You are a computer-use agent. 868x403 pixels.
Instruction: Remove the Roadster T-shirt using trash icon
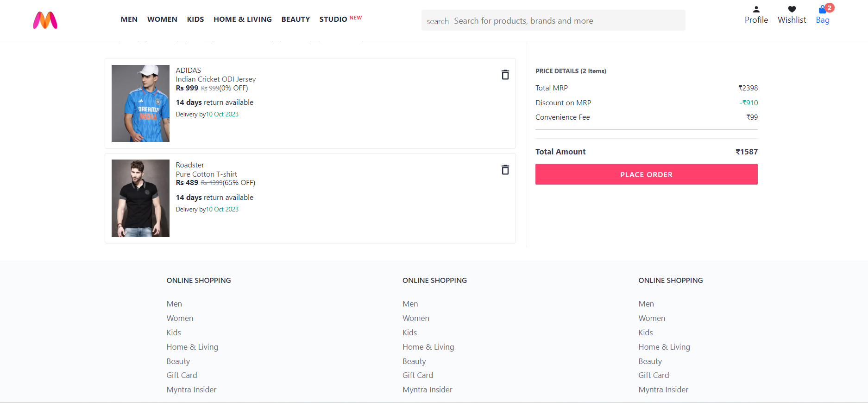[505, 170]
